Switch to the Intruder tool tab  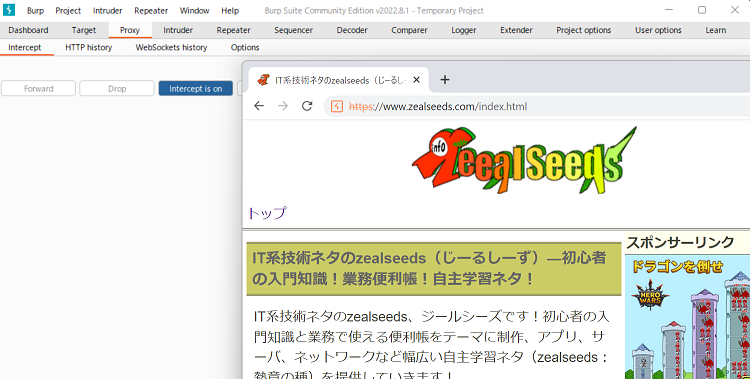(178, 30)
